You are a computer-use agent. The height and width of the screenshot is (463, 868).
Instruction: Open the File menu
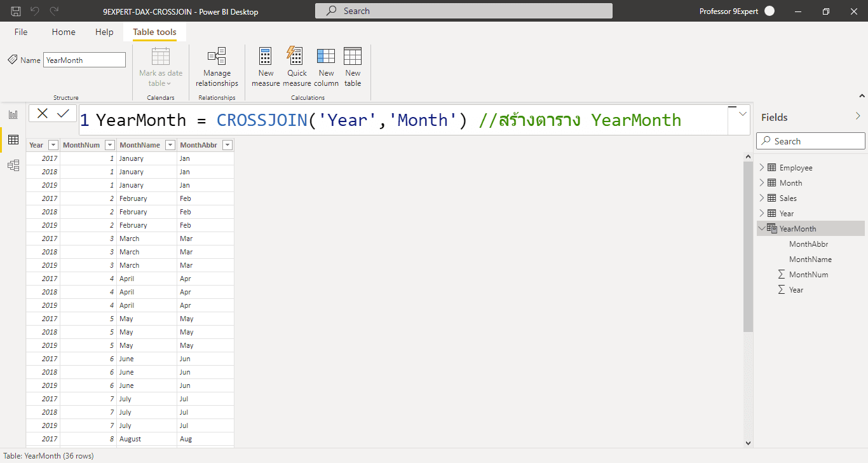click(x=20, y=32)
